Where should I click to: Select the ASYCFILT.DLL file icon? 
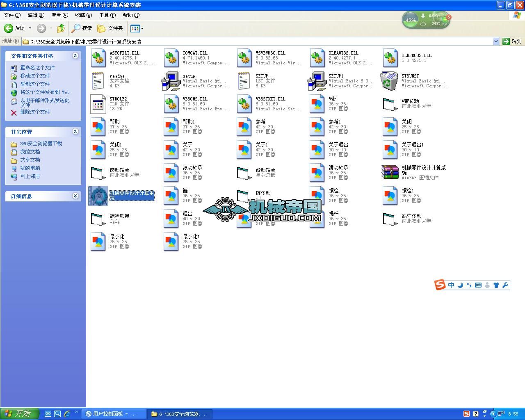tap(98, 58)
